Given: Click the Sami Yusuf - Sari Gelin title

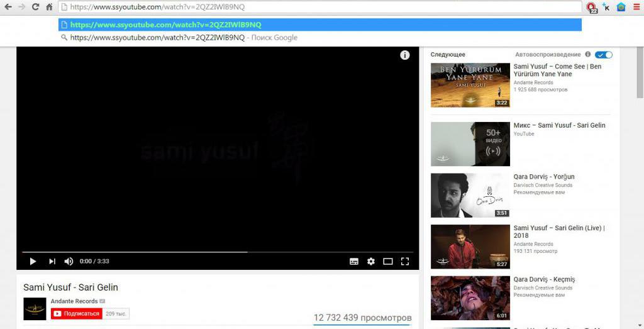Looking at the screenshot, I should 70,287.
